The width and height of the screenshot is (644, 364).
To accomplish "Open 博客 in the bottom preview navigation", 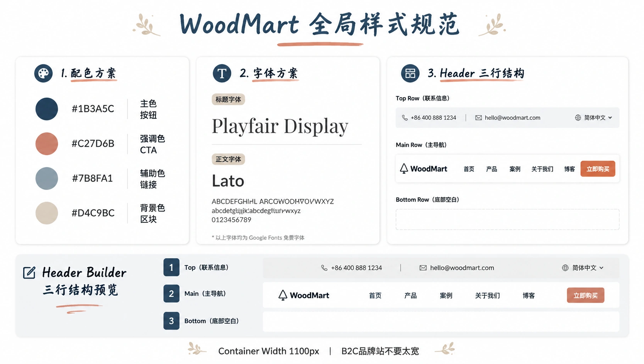I will pyautogui.click(x=529, y=296).
